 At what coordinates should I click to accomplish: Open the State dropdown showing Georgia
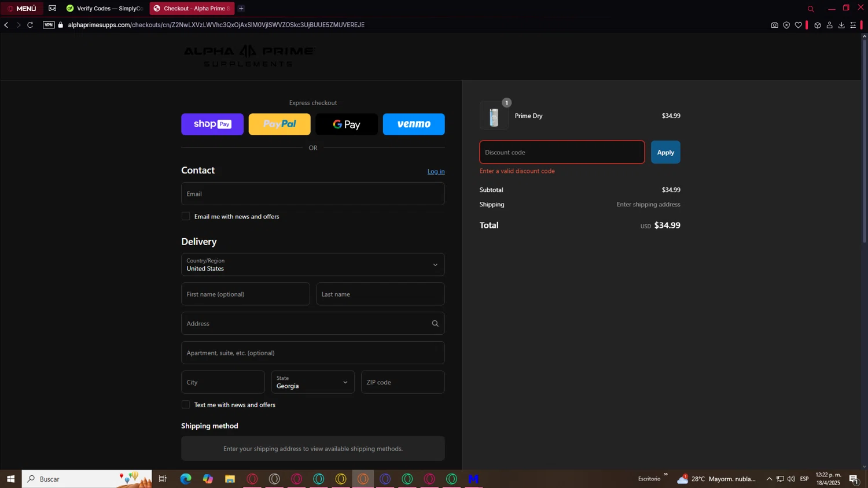tap(313, 382)
